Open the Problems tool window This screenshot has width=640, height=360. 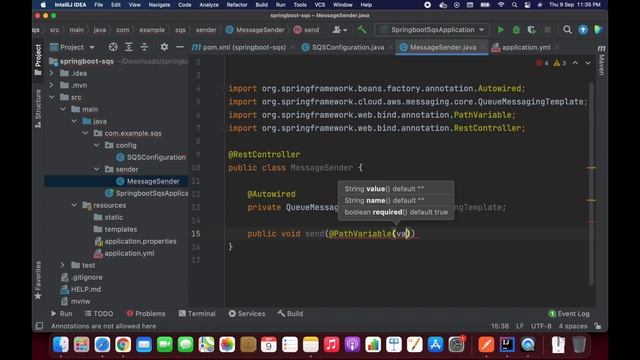tap(146, 313)
